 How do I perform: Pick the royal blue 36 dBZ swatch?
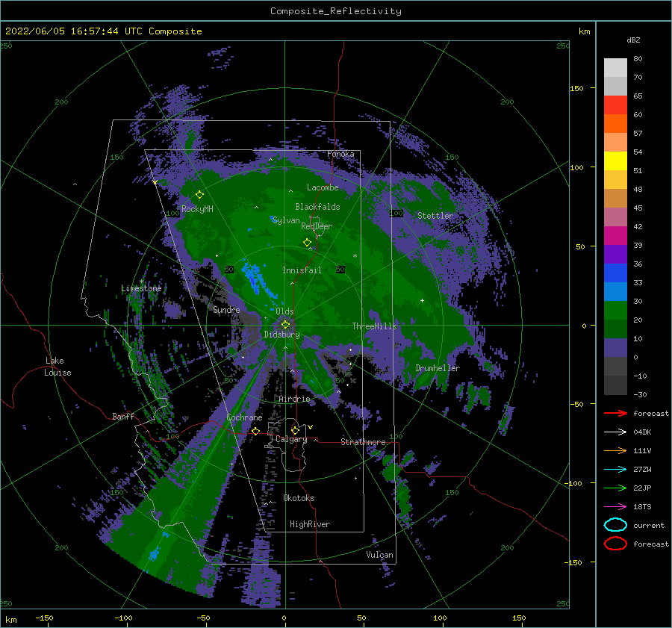click(x=615, y=273)
